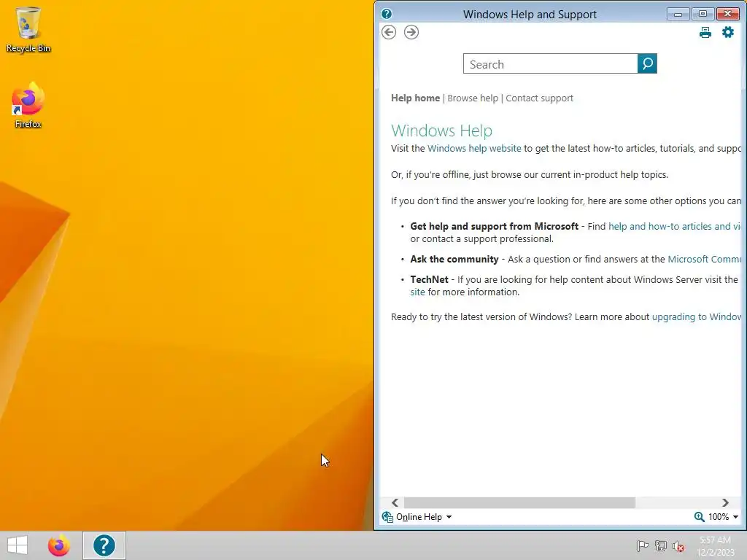Click the network tray icon
Viewport: 747px width, 560px height.
pos(660,545)
